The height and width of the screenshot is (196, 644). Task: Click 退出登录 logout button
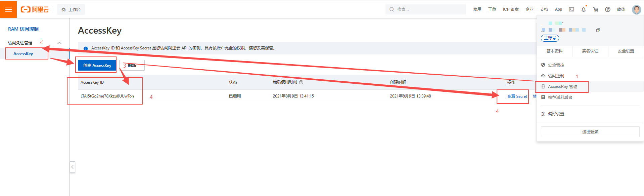[x=590, y=132]
